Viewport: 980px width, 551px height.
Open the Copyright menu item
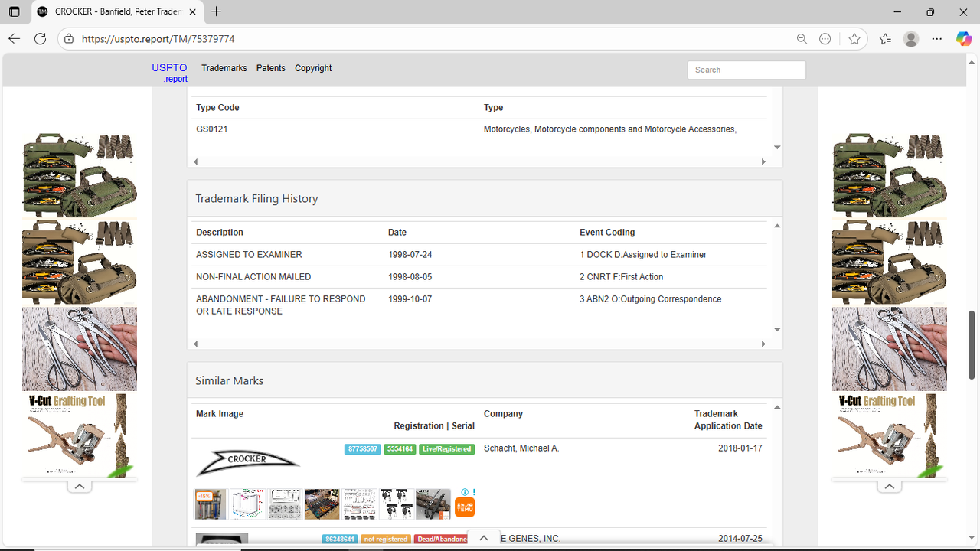tap(313, 68)
